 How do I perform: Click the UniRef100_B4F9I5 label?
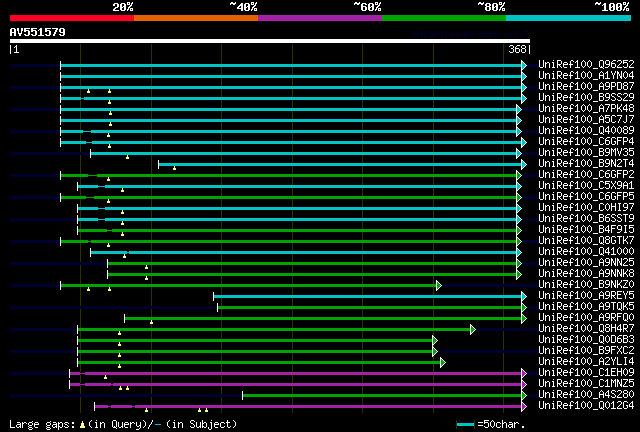pos(586,230)
